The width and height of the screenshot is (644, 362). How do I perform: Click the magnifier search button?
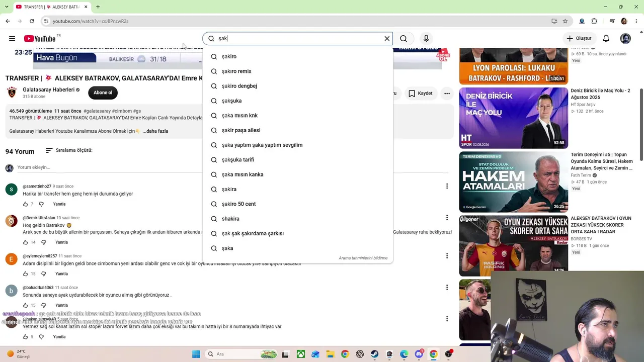[404, 38]
